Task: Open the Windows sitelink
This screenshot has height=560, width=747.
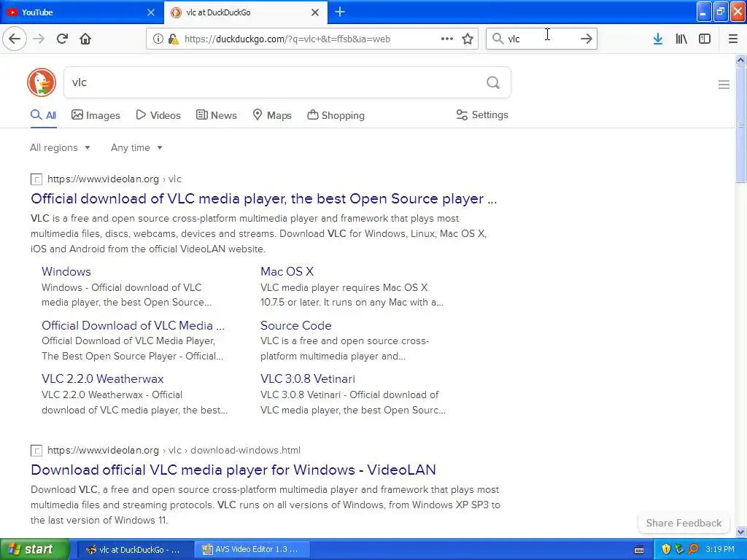Action: [x=66, y=271]
